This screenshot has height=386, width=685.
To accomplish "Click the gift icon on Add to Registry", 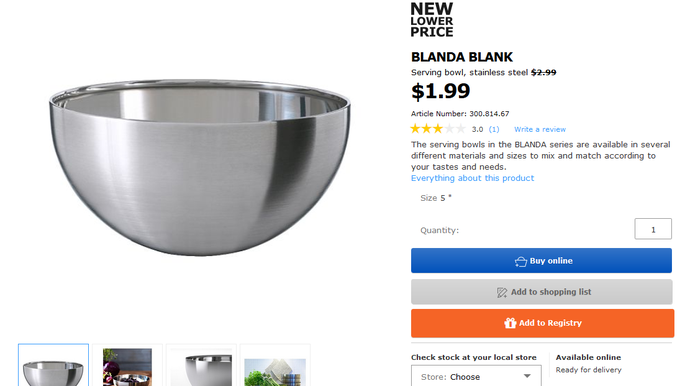I will point(510,323).
